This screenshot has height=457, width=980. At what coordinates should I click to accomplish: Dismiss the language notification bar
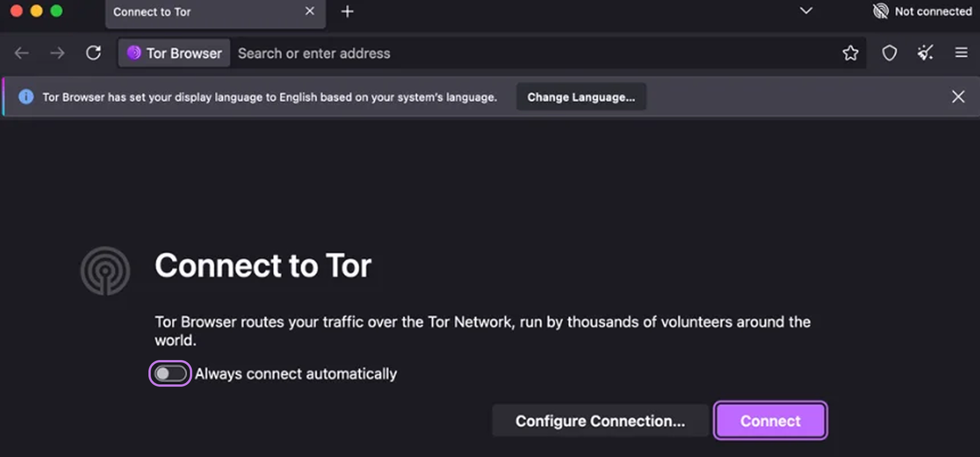[x=958, y=97]
